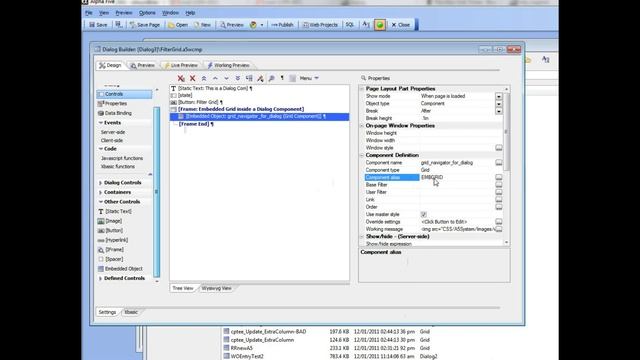Click the New toolbar button
The height and width of the screenshot is (360, 640).
(x=202, y=25)
